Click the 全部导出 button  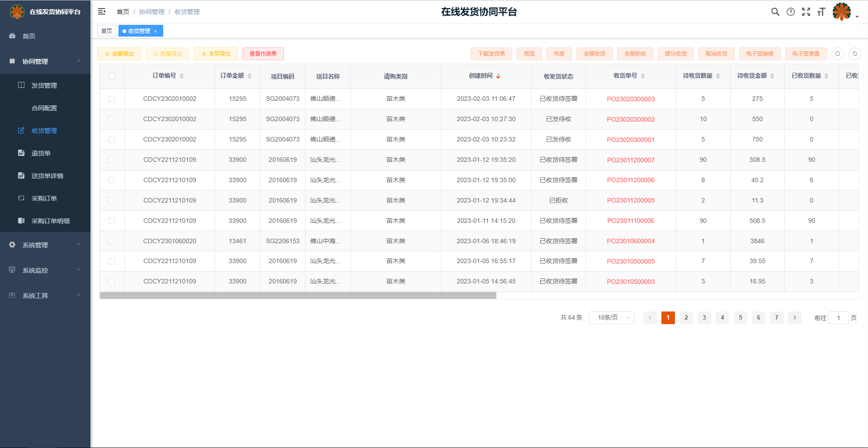[x=119, y=54]
